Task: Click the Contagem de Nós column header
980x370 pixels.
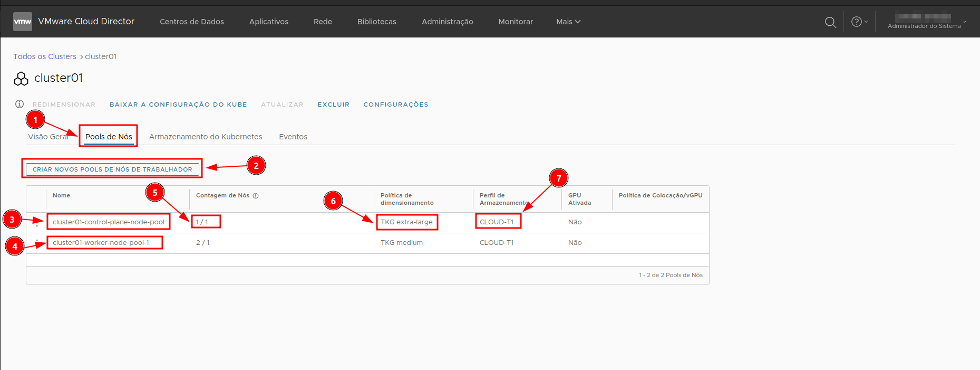Action: tap(222, 195)
